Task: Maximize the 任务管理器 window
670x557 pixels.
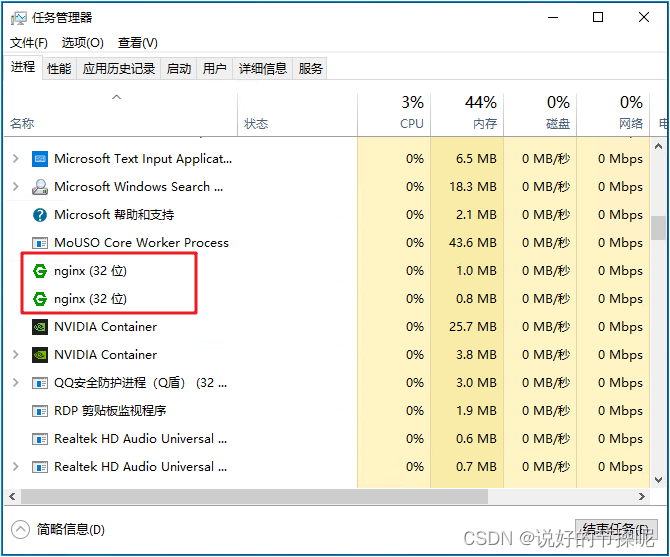Action: coord(598,18)
